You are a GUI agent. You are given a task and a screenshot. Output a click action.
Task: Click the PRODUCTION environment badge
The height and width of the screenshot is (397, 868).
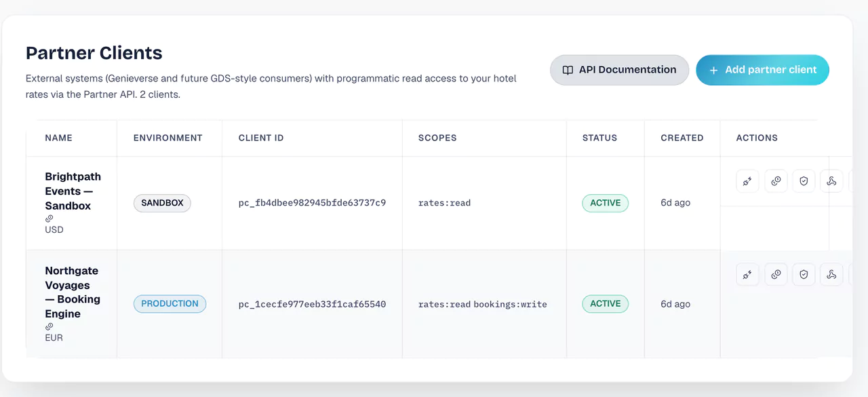click(x=170, y=303)
